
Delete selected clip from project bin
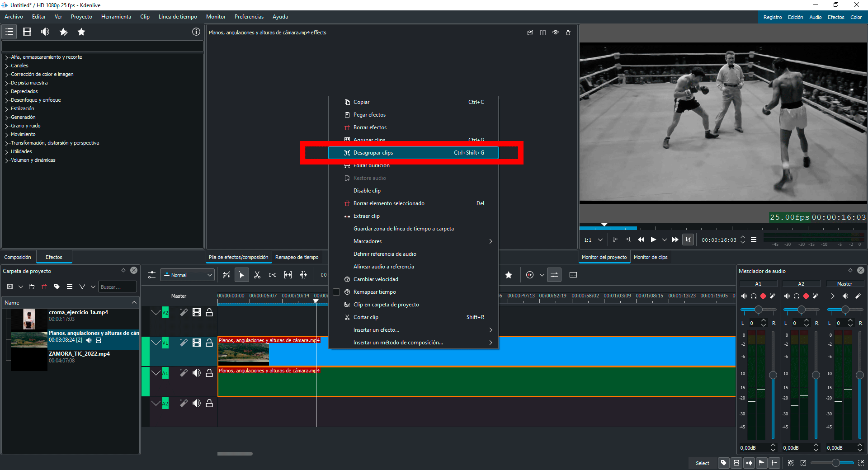click(44, 287)
